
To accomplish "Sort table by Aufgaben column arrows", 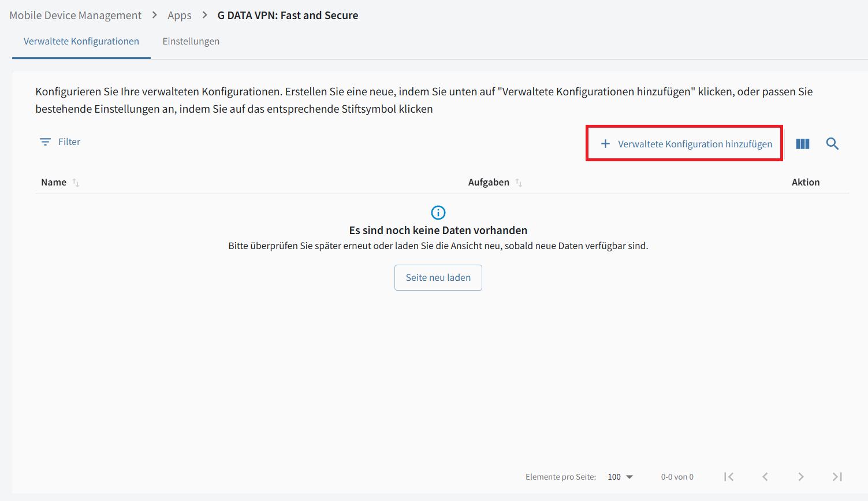I will [x=519, y=183].
